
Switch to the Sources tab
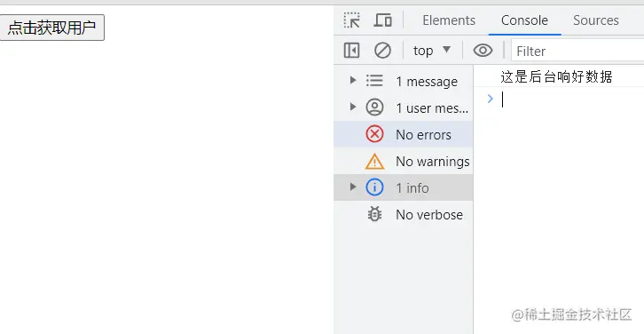[x=595, y=20]
